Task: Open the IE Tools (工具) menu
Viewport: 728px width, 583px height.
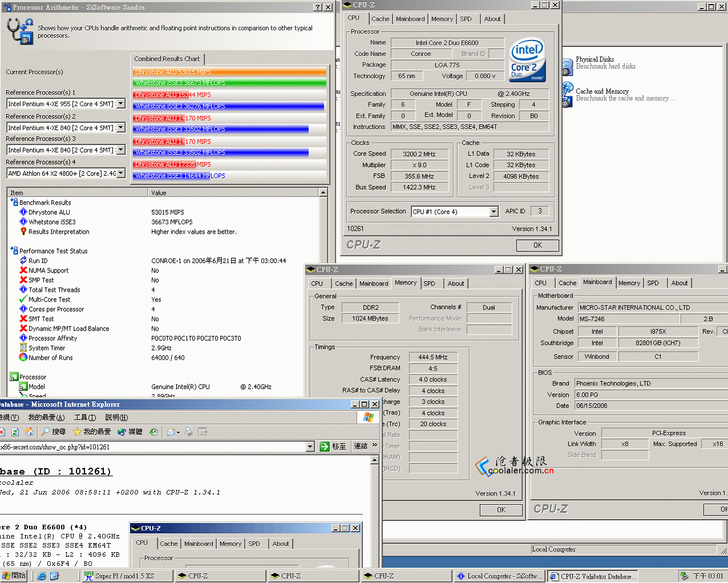Action: (x=84, y=417)
